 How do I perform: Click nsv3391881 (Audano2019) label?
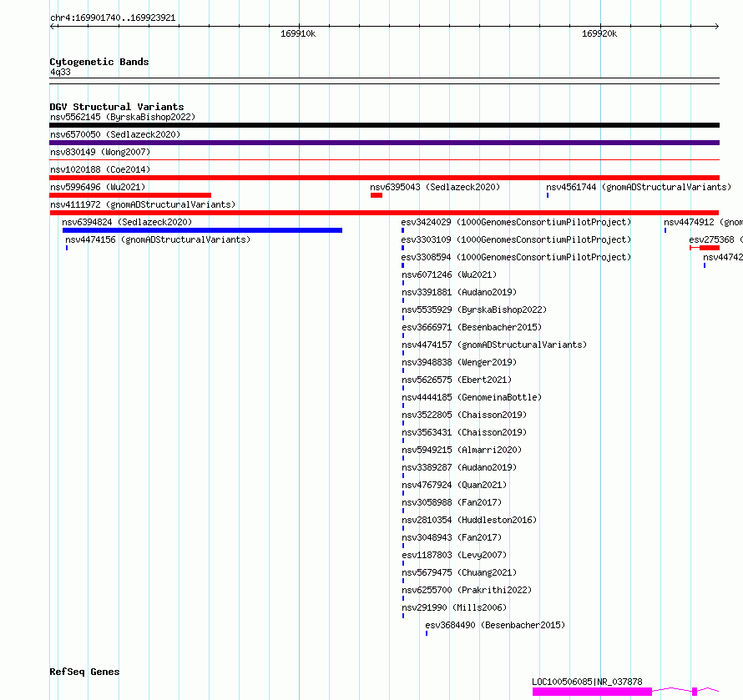point(459,292)
